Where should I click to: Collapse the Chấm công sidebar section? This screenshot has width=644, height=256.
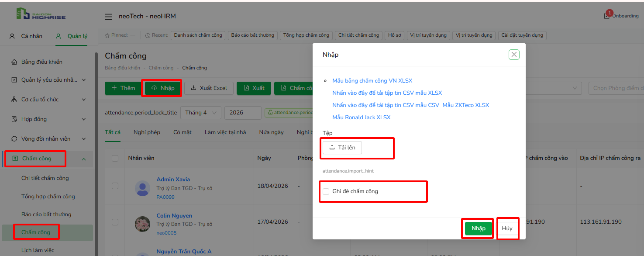[84, 159]
